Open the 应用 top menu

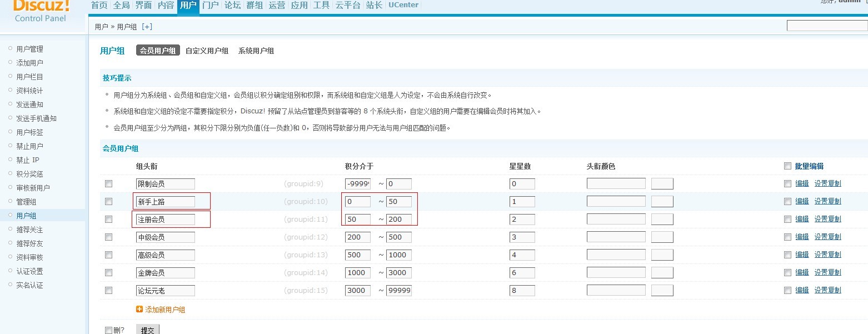(x=299, y=6)
